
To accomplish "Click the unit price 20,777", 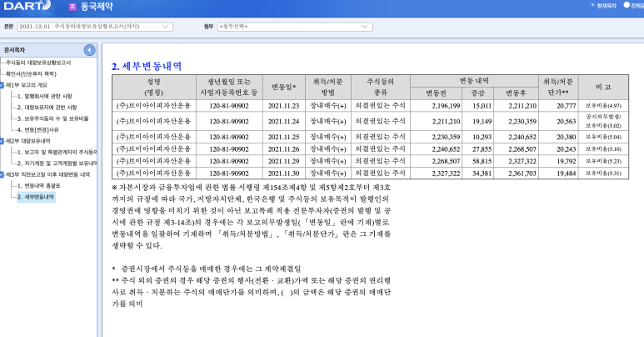I will pos(567,106).
